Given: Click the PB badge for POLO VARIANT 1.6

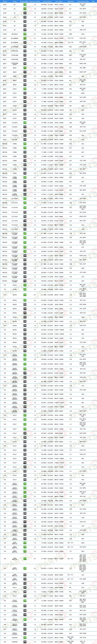Looking at the screenshot, I should pyautogui.click(x=25, y=619).
